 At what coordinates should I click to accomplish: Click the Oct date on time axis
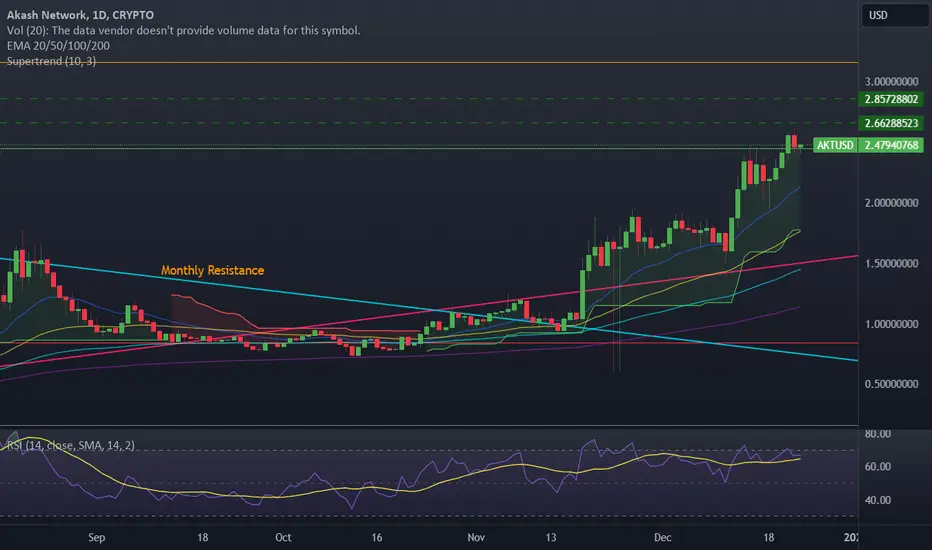coord(283,538)
